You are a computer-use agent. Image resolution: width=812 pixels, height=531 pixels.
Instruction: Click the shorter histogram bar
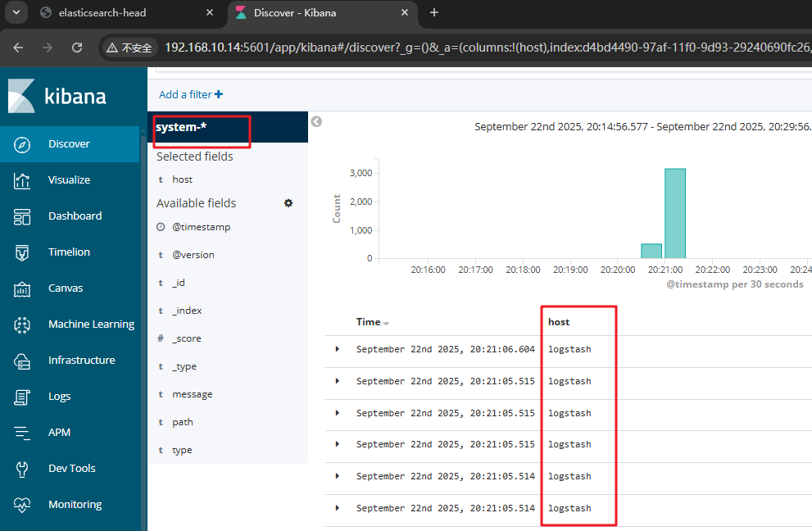[651, 251]
